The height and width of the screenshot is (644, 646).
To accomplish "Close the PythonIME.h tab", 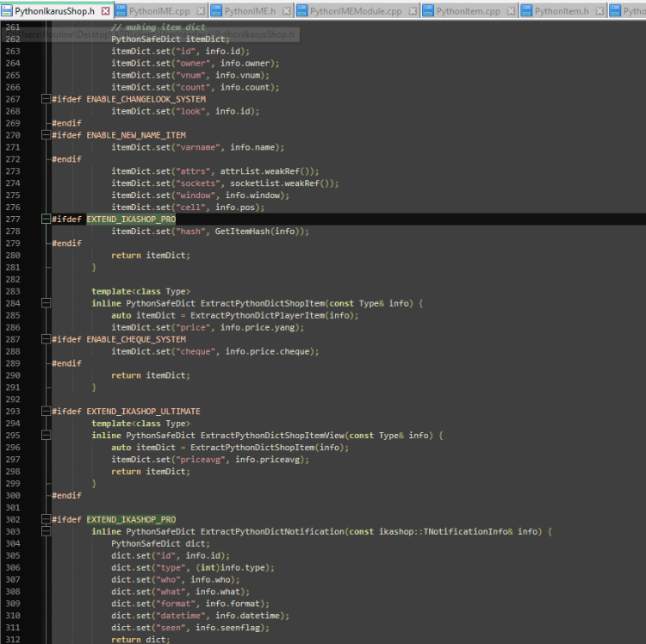I will pos(286,11).
